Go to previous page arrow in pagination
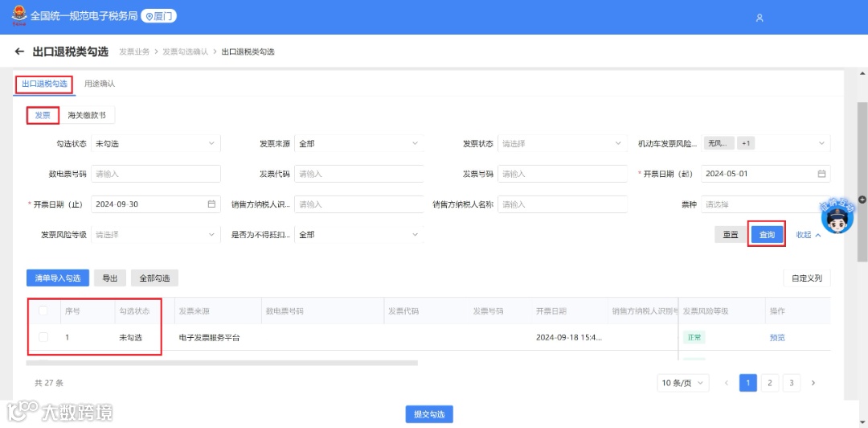Image resolution: width=868 pixels, height=428 pixels. (x=727, y=383)
